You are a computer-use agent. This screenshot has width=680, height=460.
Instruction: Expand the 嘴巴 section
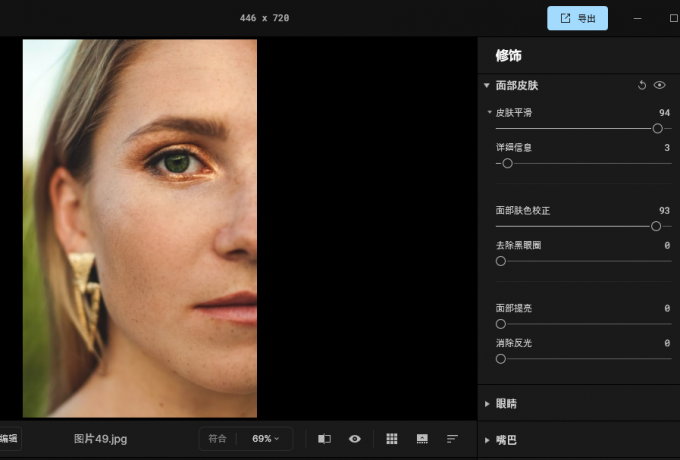[487, 440]
